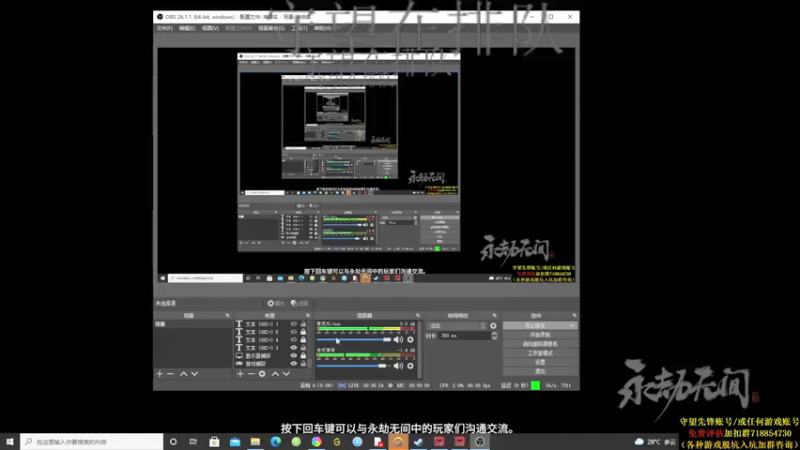Screen dimensions: 800x450
Task: Toggle visibility of 文本 (GDI+) 5 source
Action: 293,332
